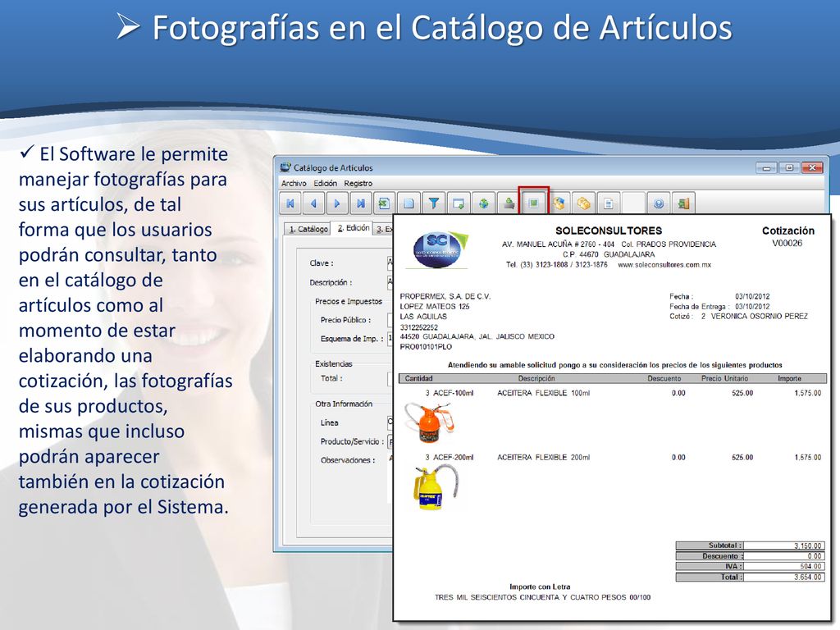Screen dimensions: 840x630
Task: Click the SOLECONSULTORES heading
Action: (609, 231)
